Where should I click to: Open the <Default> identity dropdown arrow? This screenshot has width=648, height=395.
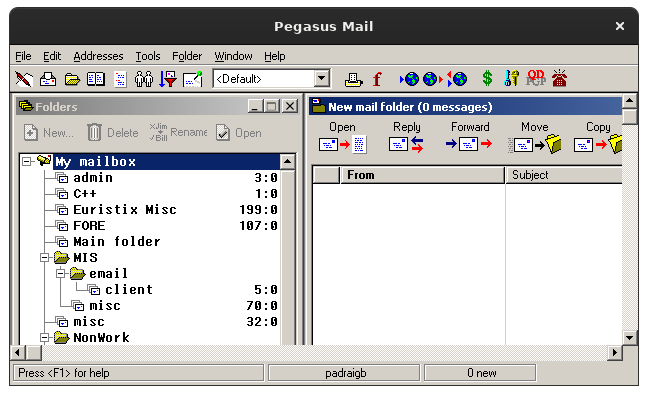(322, 78)
